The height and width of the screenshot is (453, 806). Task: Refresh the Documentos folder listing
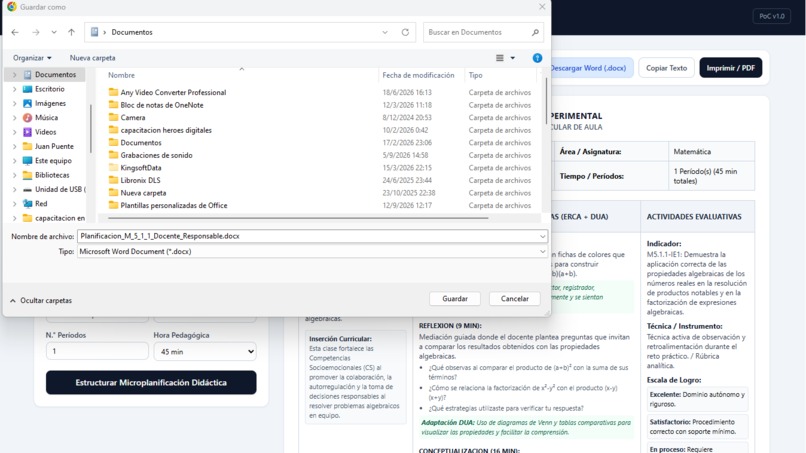pos(405,32)
